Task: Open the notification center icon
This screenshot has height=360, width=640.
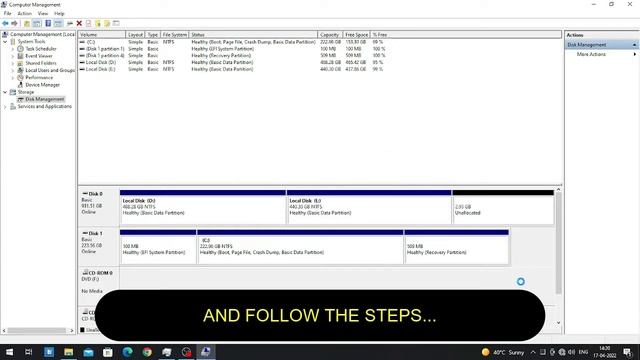Action: (x=627, y=352)
